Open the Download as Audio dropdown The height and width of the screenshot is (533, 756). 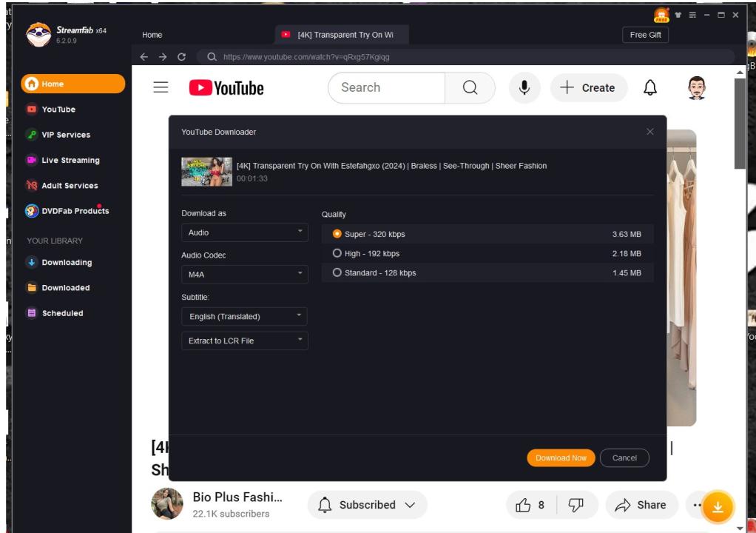(x=244, y=232)
